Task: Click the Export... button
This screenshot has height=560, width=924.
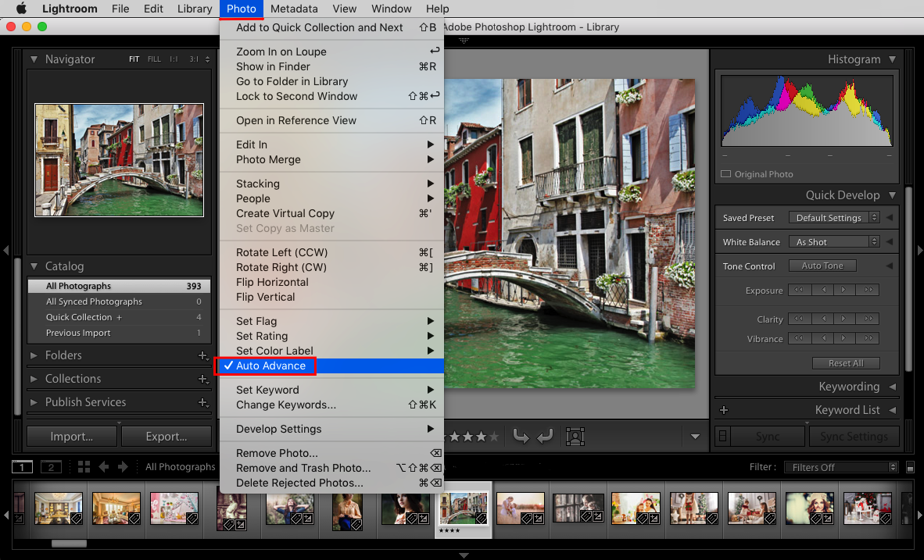Action: click(x=167, y=437)
